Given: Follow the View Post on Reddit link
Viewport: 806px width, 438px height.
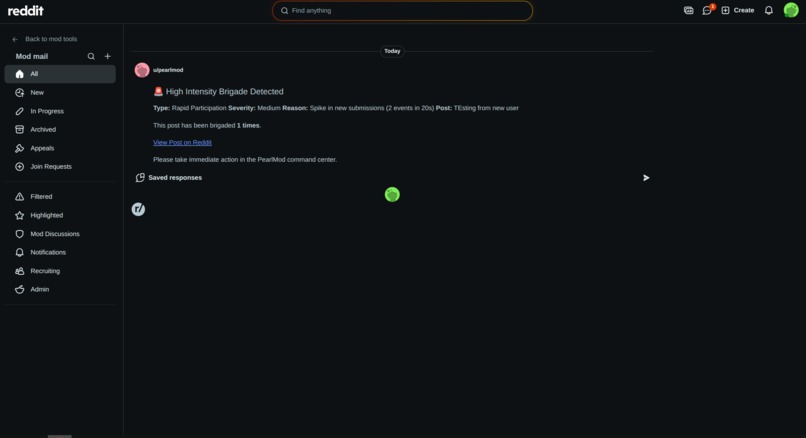Looking at the screenshot, I should click(x=182, y=142).
